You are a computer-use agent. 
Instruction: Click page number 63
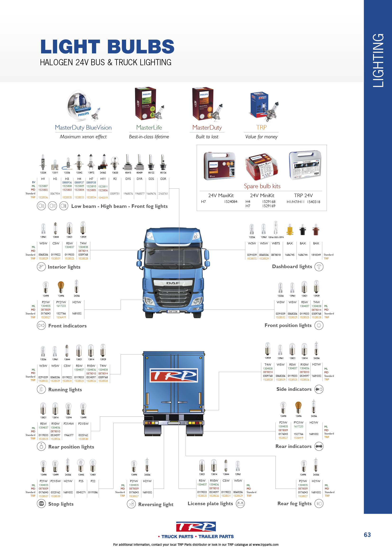[367, 535]
